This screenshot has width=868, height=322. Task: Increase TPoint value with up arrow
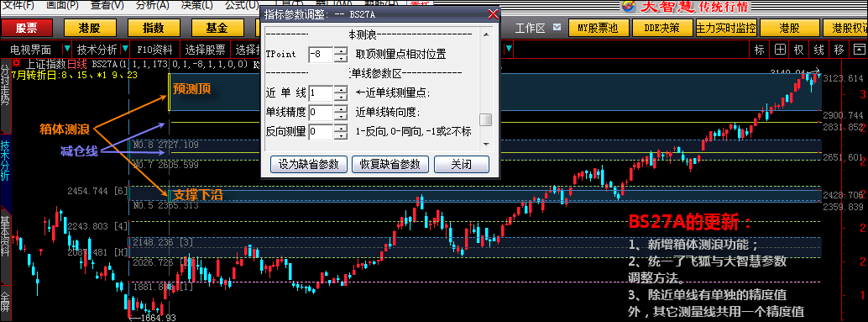coord(342,51)
